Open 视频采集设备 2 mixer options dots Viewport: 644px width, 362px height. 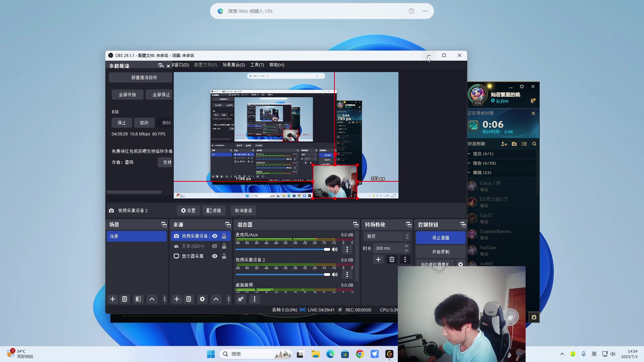347,275
